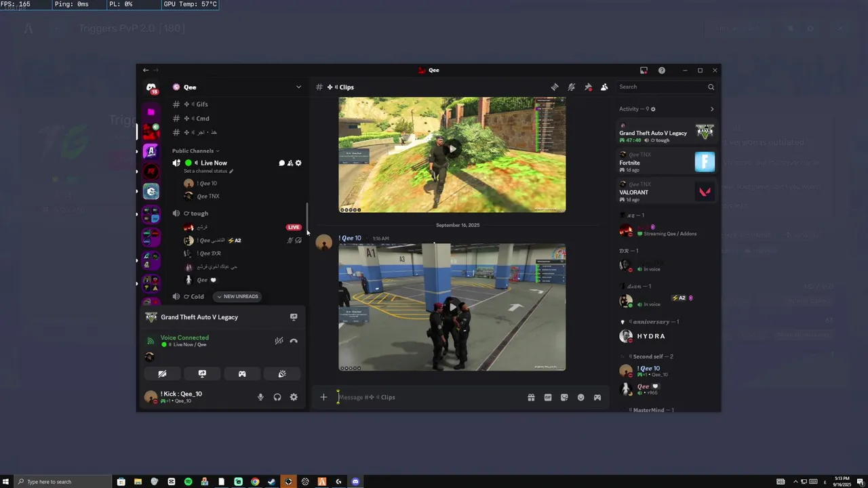Image resolution: width=868 pixels, height=488 pixels.
Task: Collapse the Public Channels category
Action: click(195, 150)
